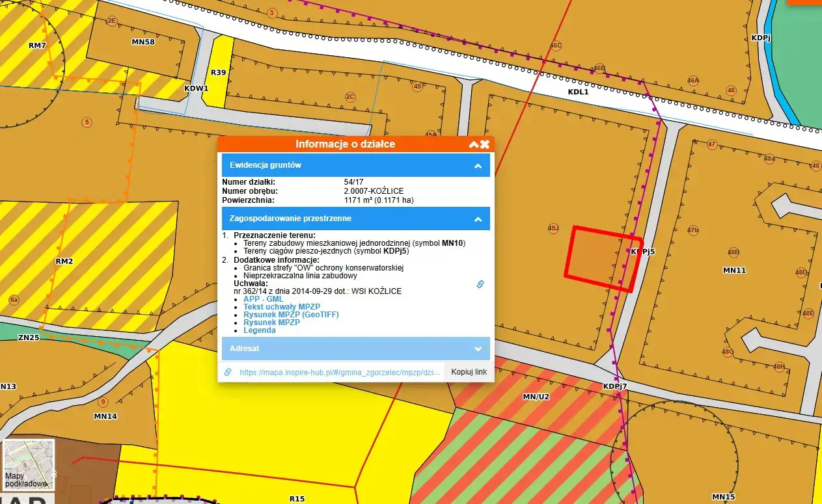Click address marker 9 near MN14
The width and height of the screenshot is (822, 504).
(x=103, y=402)
